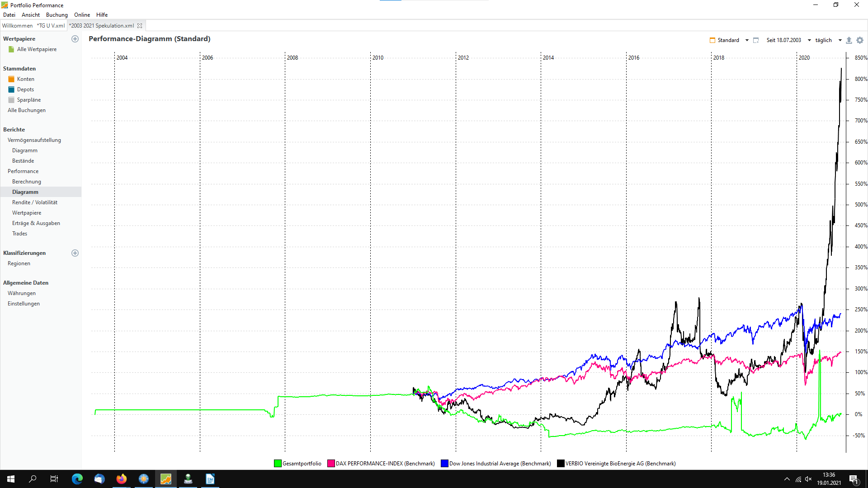The height and width of the screenshot is (488, 868).
Task: Switch to the TG U V.xml tab
Action: coord(51,26)
